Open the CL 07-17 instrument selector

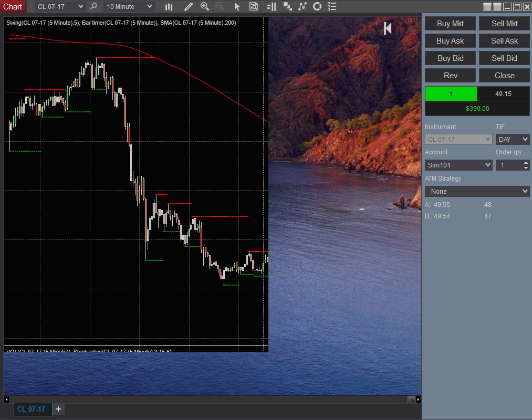(60, 6)
